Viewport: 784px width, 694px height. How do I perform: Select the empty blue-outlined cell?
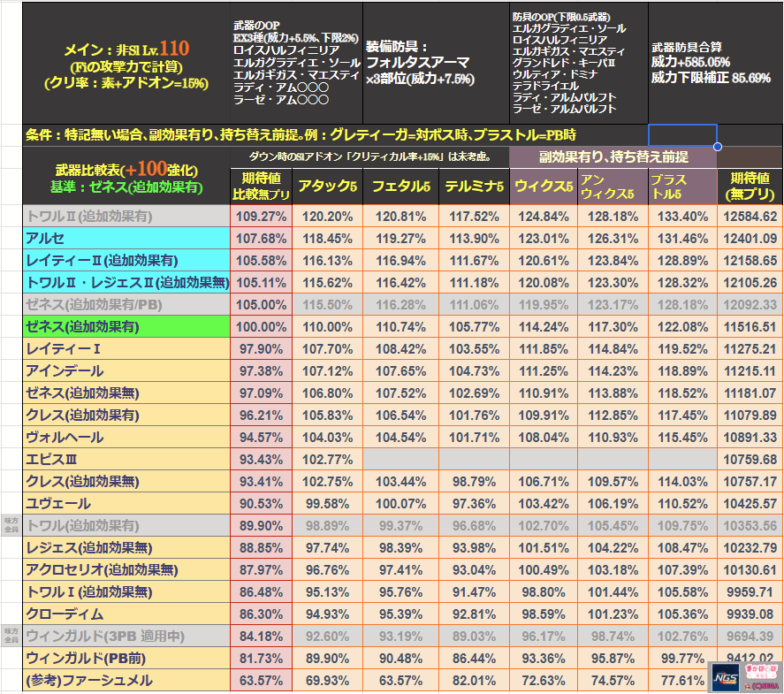click(682, 134)
